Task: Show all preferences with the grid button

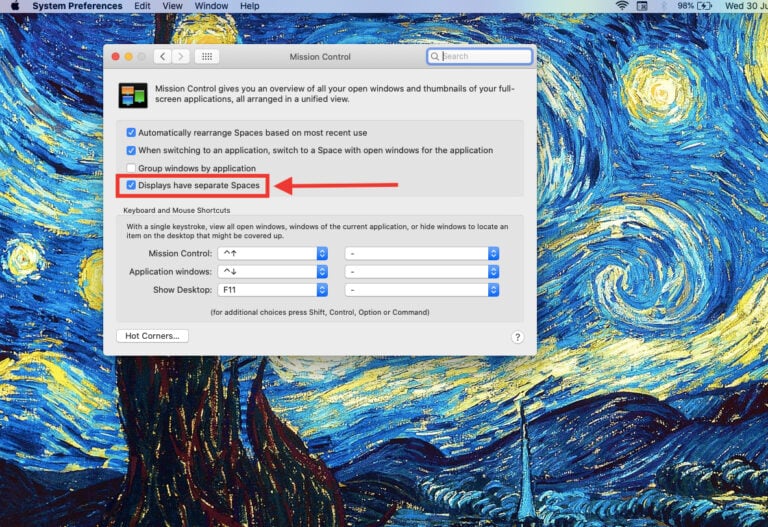Action: coord(207,56)
